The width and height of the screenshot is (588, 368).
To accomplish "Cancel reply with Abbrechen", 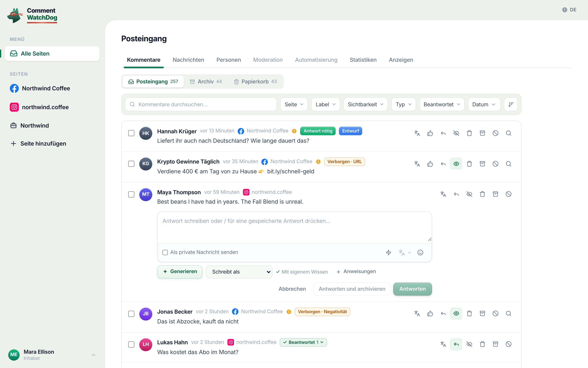I will tap(292, 289).
